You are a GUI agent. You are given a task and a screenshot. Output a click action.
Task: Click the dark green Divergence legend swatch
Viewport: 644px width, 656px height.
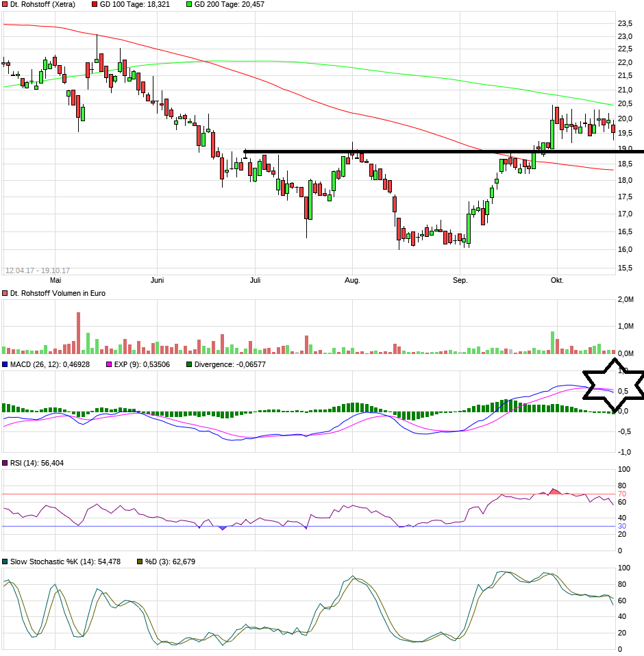click(x=189, y=364)
